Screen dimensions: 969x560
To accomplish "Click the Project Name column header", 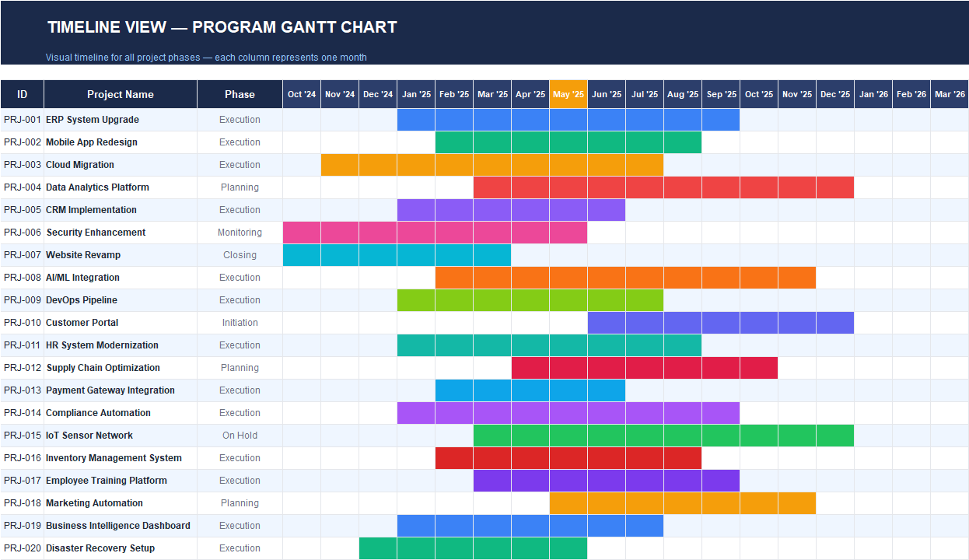I will [x=121, y=94].
